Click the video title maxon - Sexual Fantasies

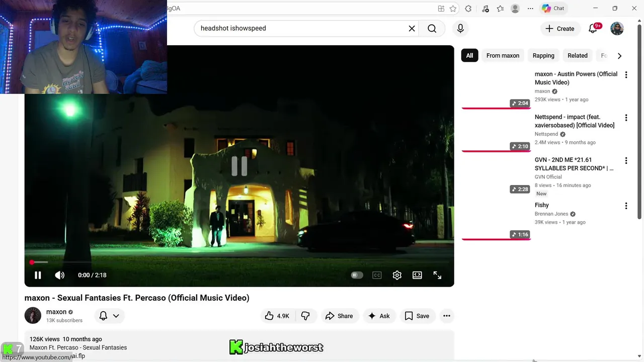pos(137,298)
